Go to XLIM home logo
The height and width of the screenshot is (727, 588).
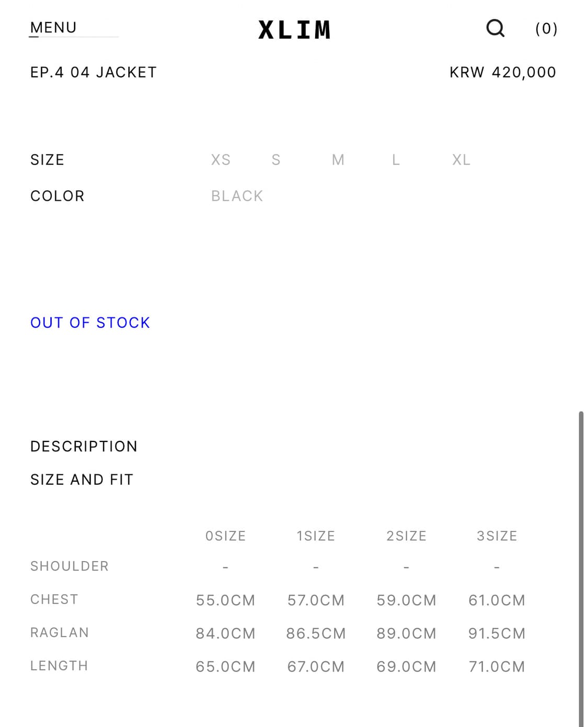point(294,30)
